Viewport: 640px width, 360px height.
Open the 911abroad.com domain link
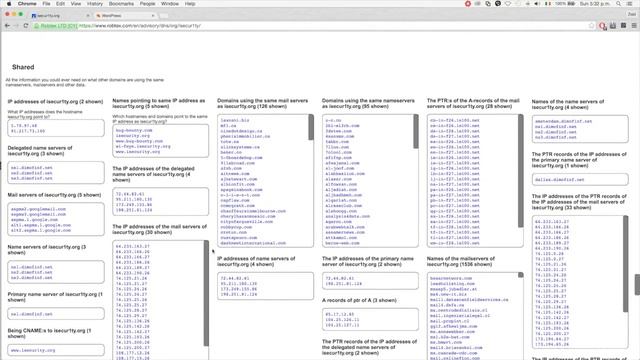[238, 163]
